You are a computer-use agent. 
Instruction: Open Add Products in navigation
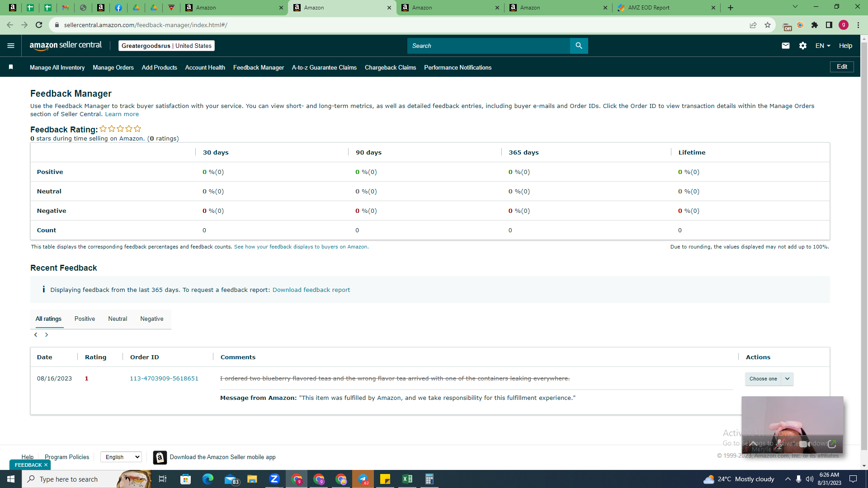click(160, 67)
